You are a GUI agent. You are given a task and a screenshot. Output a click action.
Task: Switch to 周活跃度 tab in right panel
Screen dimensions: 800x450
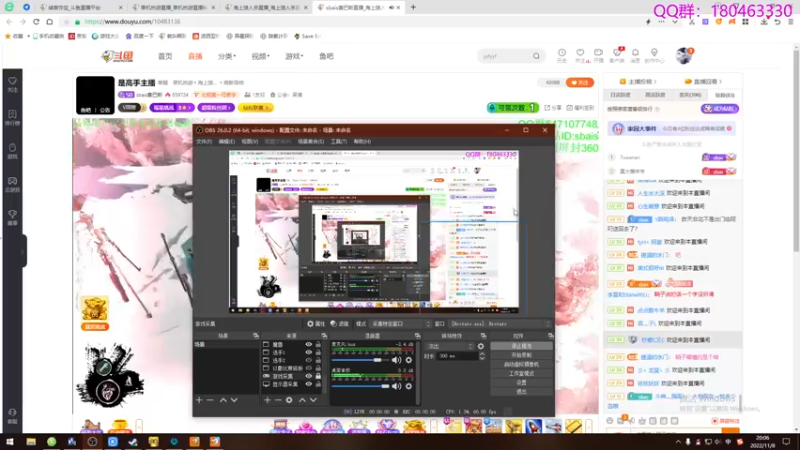655,95
